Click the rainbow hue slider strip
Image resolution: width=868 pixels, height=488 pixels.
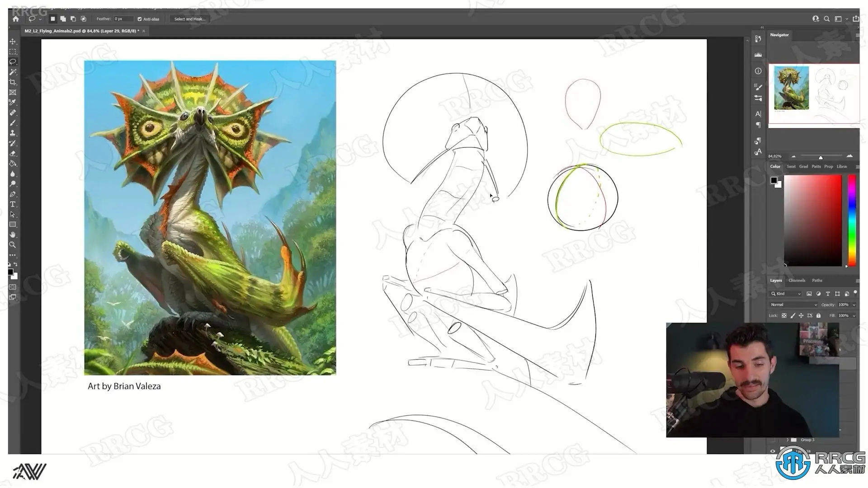pyautogui.click(x=852, y=220)
